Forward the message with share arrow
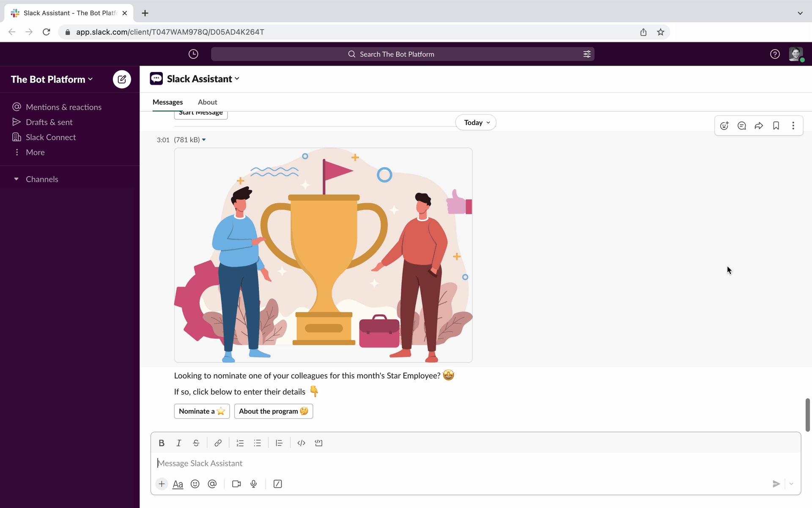The width and height of the screenshot is (812, 508). (x=759, y=126)
